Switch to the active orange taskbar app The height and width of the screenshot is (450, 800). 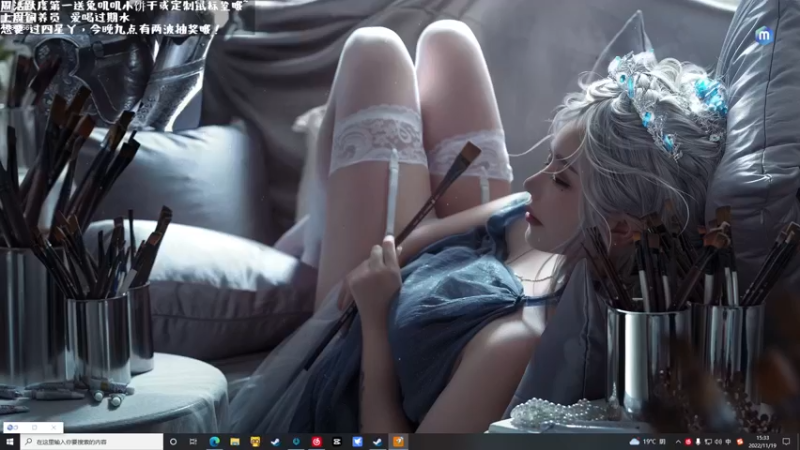point(398,442)
